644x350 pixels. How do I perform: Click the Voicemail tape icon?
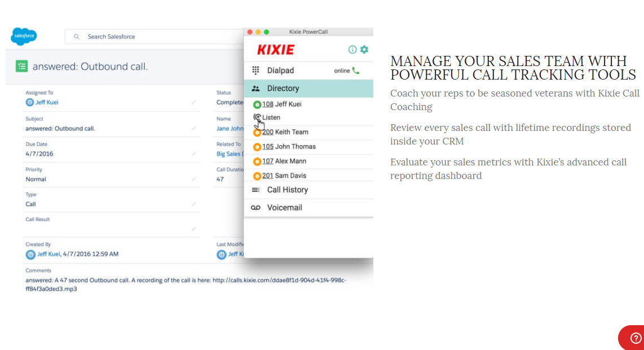[x=255, y=208]
